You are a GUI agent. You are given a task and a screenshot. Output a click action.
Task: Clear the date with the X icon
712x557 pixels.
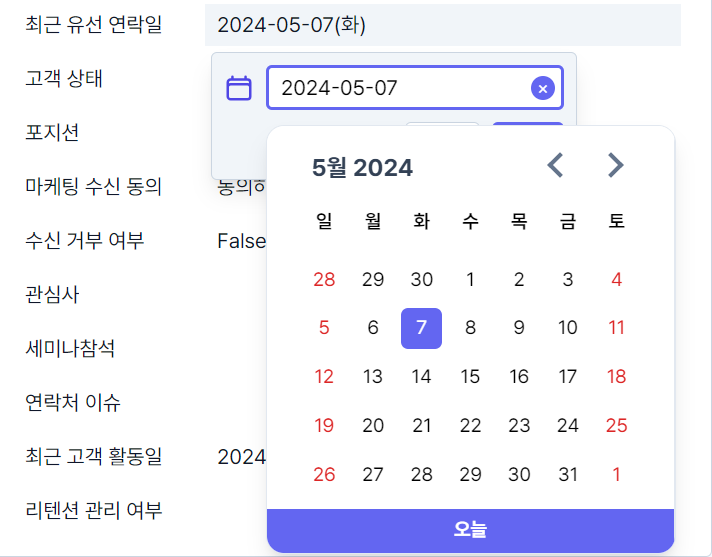point(543,88)
